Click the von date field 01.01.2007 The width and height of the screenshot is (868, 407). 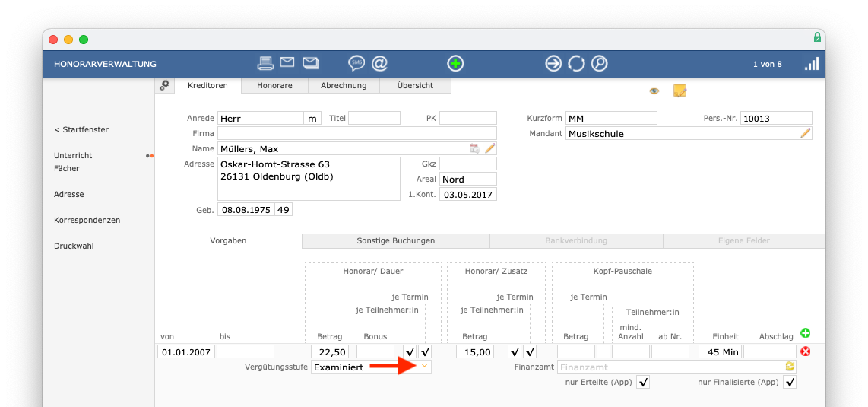coord(186,351)
